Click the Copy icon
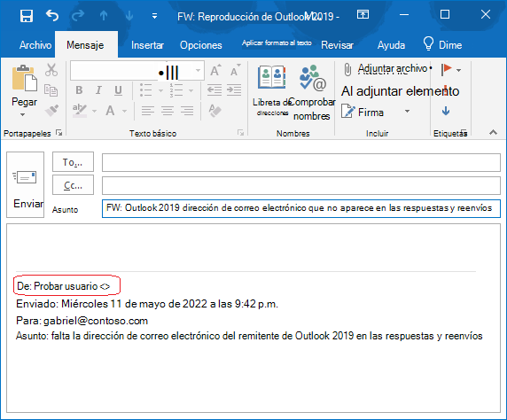Image resolution: width=507 pixels, height=420 pixels. (x=51, y=90)
